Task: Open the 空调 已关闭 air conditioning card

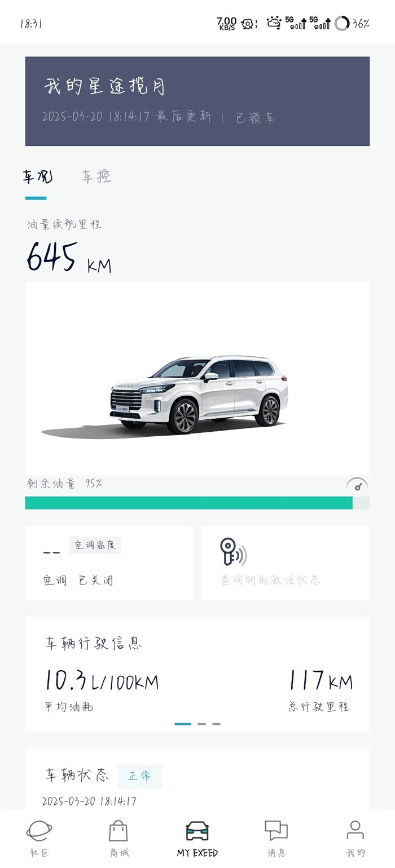Action: 109,563
